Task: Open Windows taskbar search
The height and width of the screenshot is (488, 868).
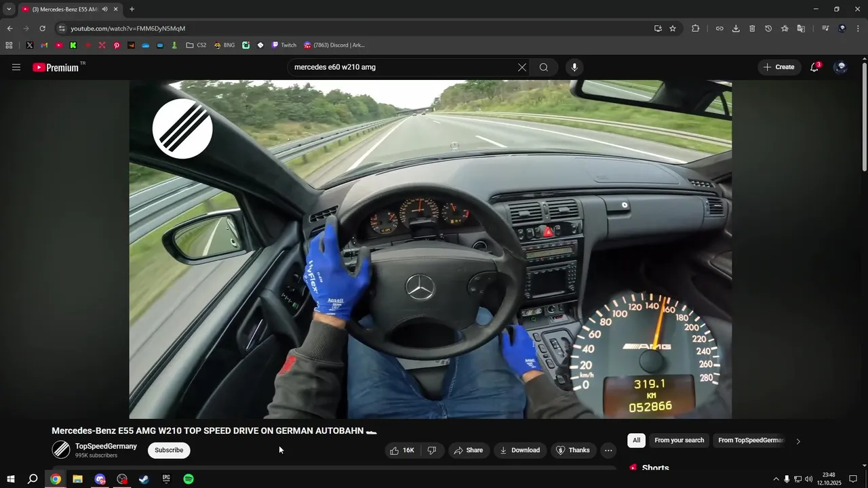Action: tap(33, 479)
